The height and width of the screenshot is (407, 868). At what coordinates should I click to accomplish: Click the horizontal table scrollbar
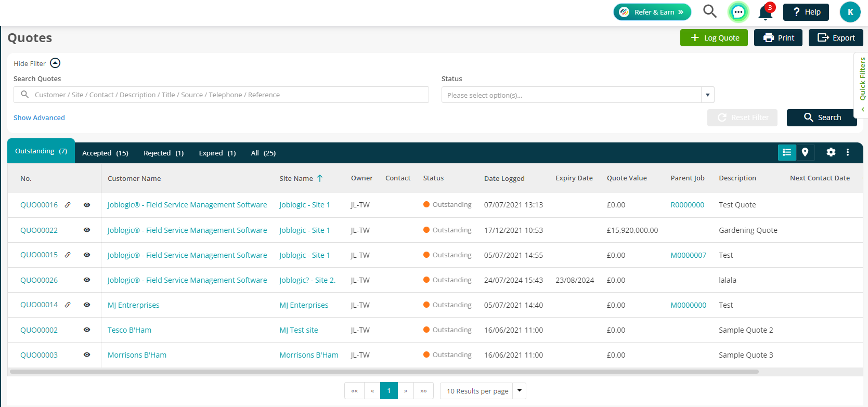tap(384, 372)
